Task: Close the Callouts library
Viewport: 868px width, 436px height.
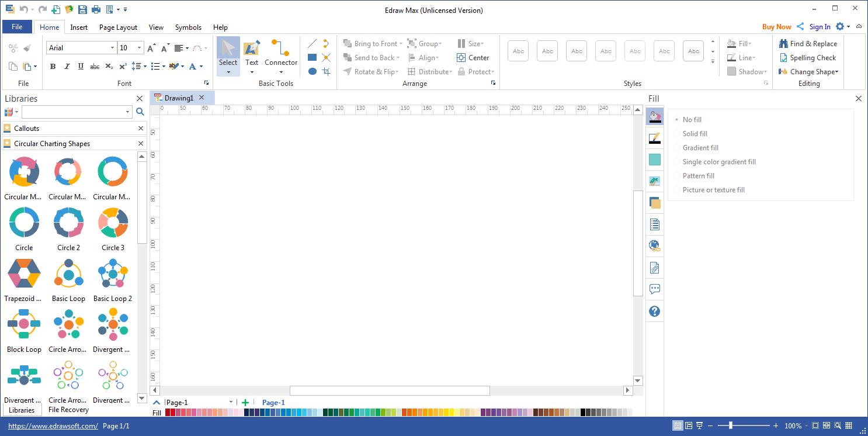Action: [x=141, y=128]
